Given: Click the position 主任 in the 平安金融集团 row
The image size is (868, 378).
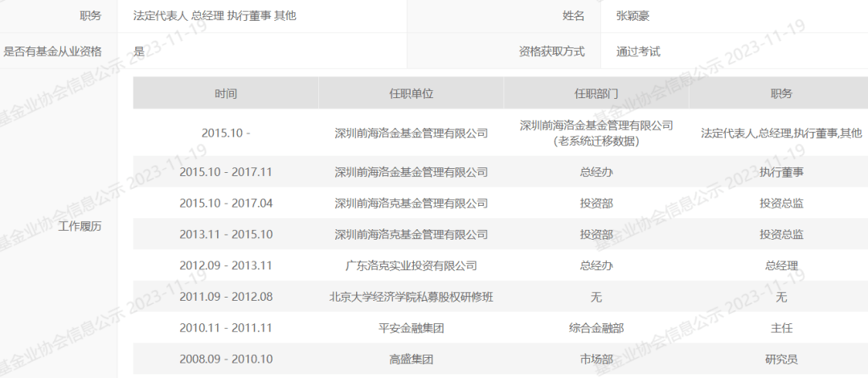Looking at the screenshot, I should (x=781, y=328).
